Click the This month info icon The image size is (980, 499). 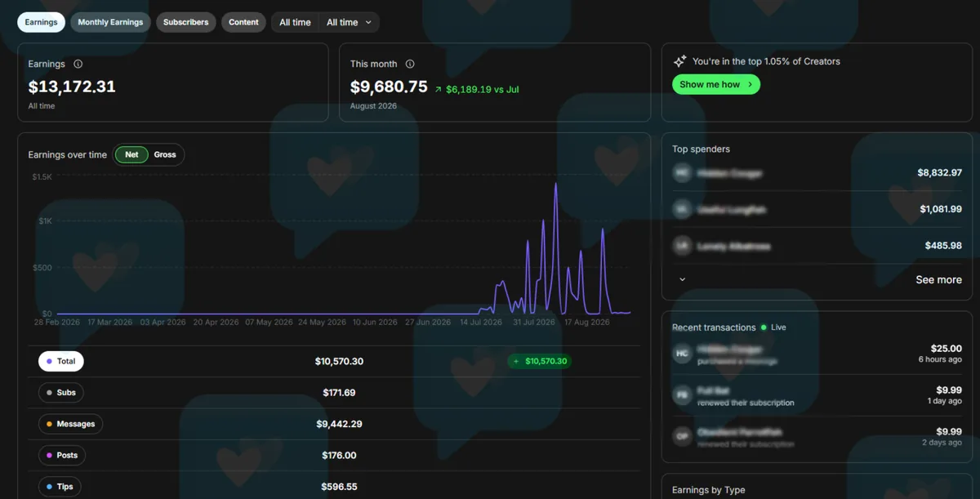(x=410, y=64)
